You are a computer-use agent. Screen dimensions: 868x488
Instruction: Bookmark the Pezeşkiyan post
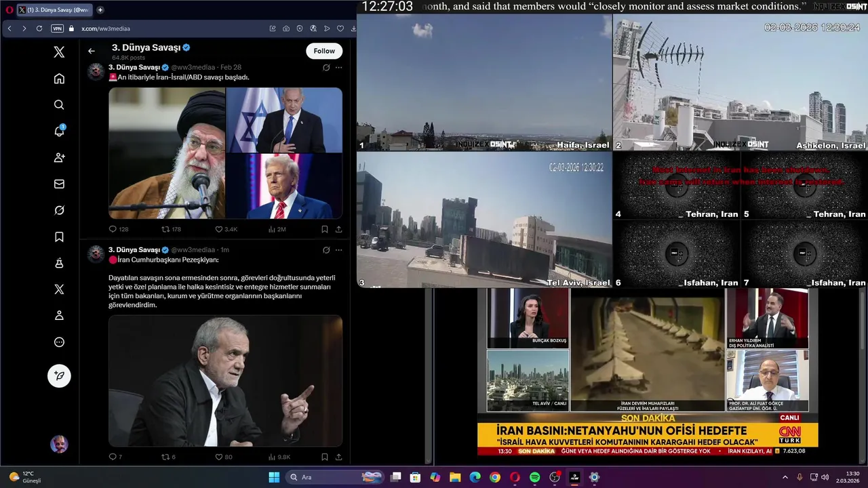tap(325, 457)
